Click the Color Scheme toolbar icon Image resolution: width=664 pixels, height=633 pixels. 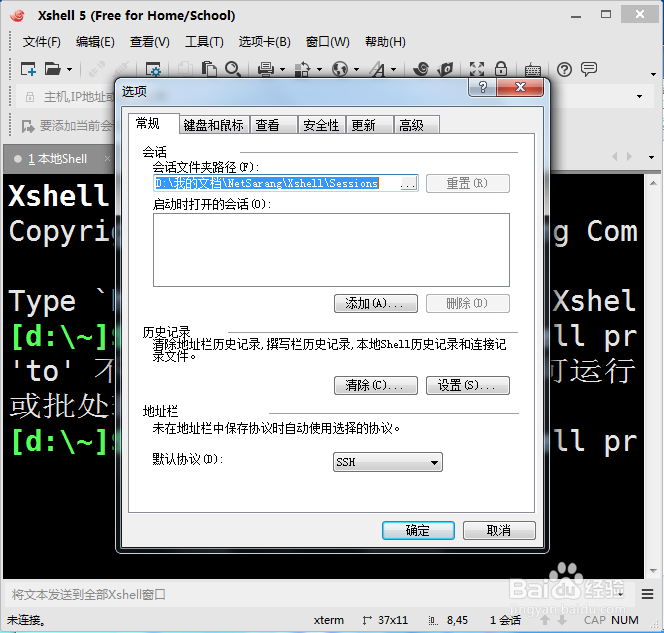302,69
